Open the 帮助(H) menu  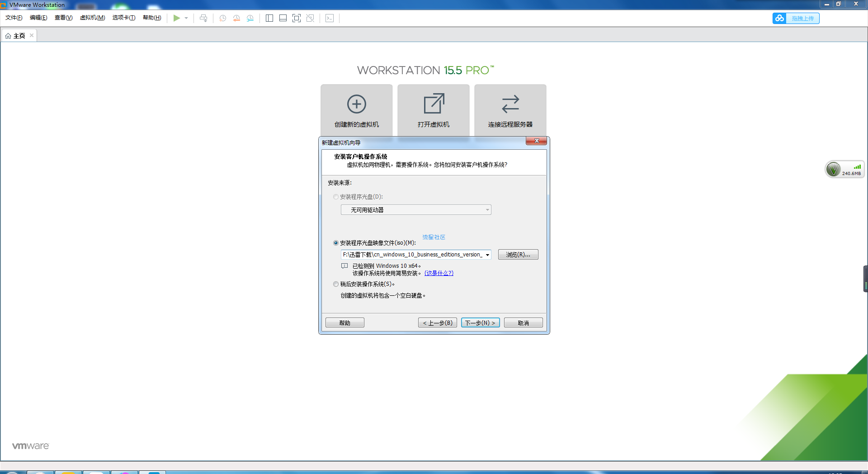pos(152,18)
